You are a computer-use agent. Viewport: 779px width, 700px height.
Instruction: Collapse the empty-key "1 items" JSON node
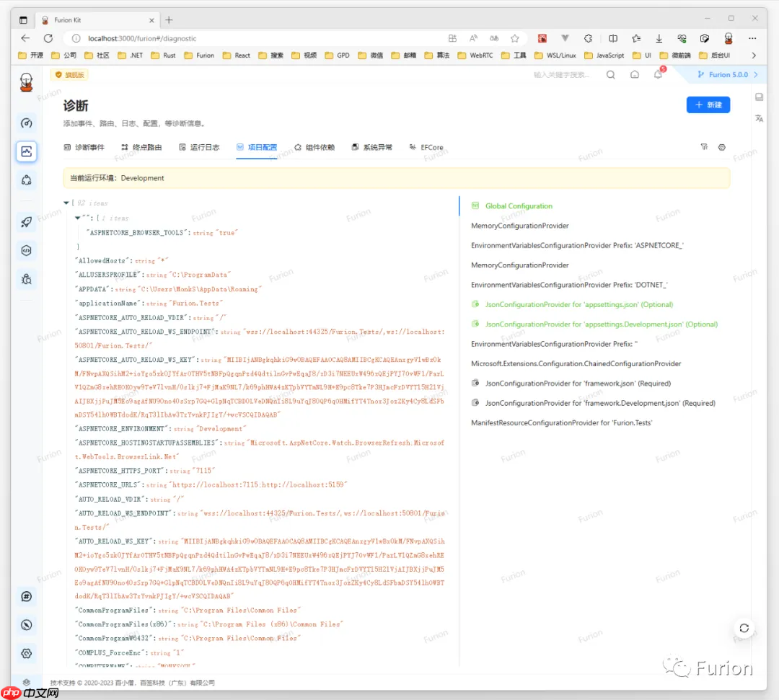pyautogui.click(x=78, y=218)
